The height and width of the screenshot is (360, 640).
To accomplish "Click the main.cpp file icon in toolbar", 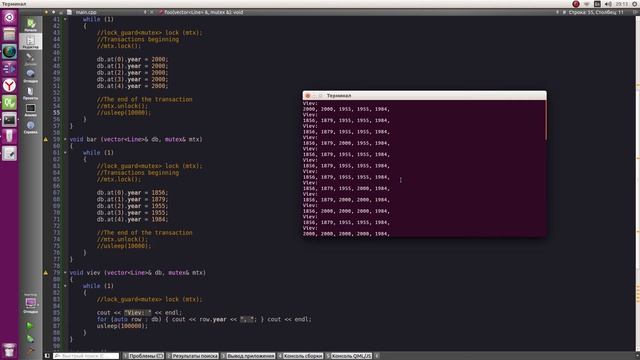I will [x=69, y=12].
